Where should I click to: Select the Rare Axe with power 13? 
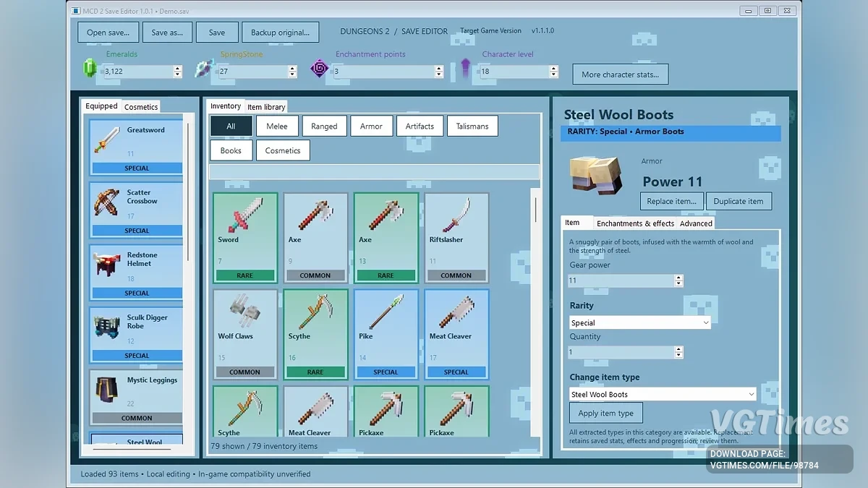click(386, 237)
